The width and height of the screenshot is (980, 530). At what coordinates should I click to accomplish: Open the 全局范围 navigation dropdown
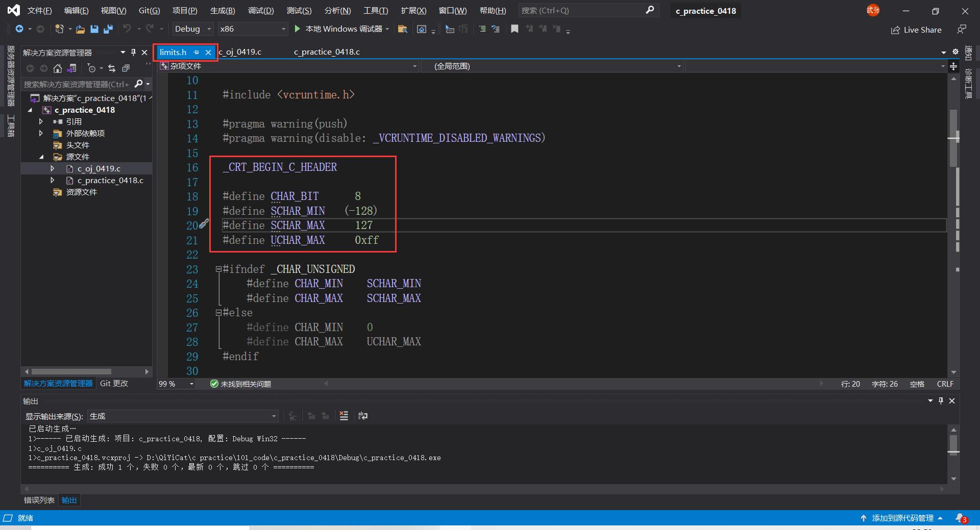point(553,66)
